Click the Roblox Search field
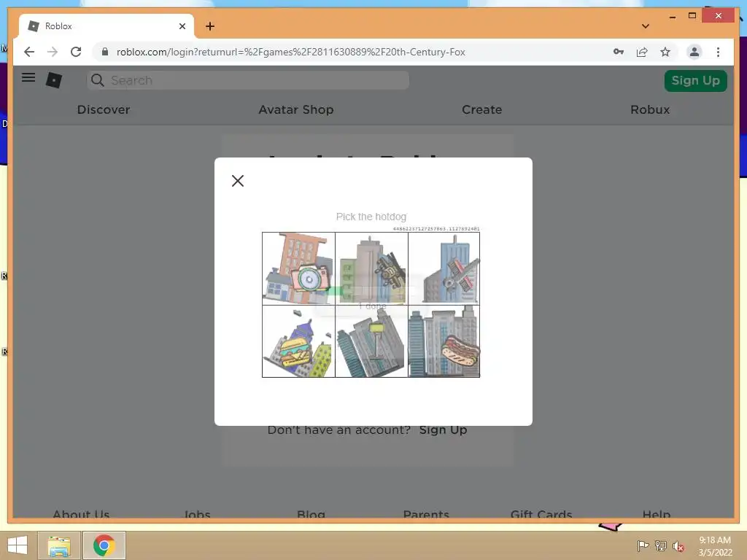This screenshot has height=560, width=747. point(248,80)
